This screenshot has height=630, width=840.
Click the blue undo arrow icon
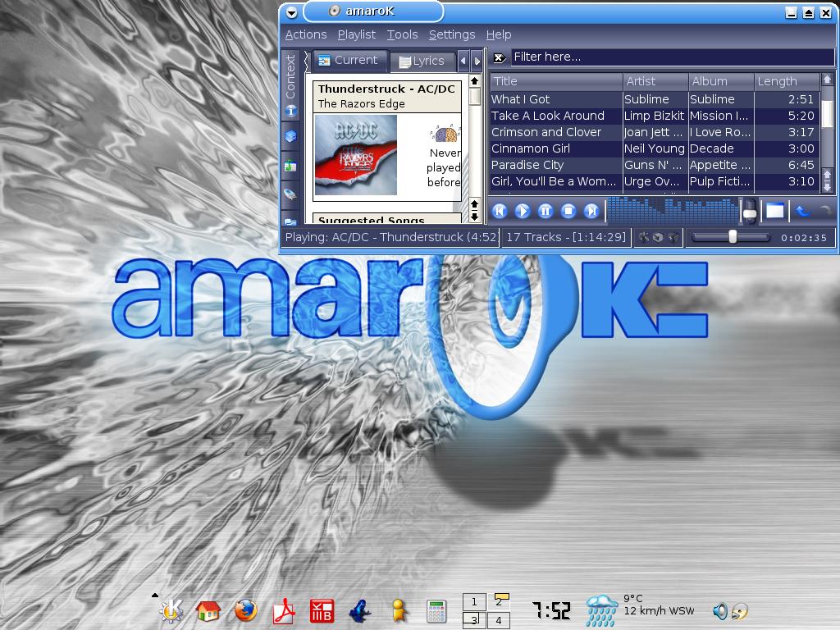pos(802,212)
